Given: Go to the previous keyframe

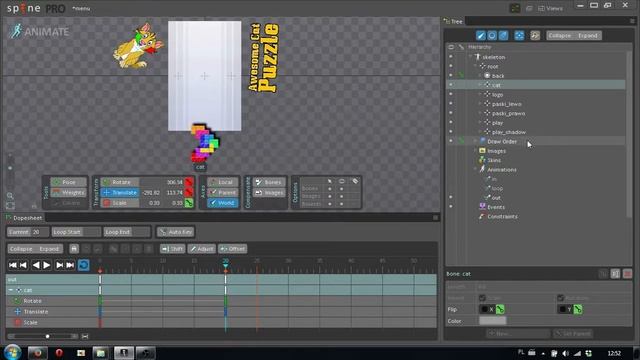Looking at the screenshot, I should pos(23,265).
